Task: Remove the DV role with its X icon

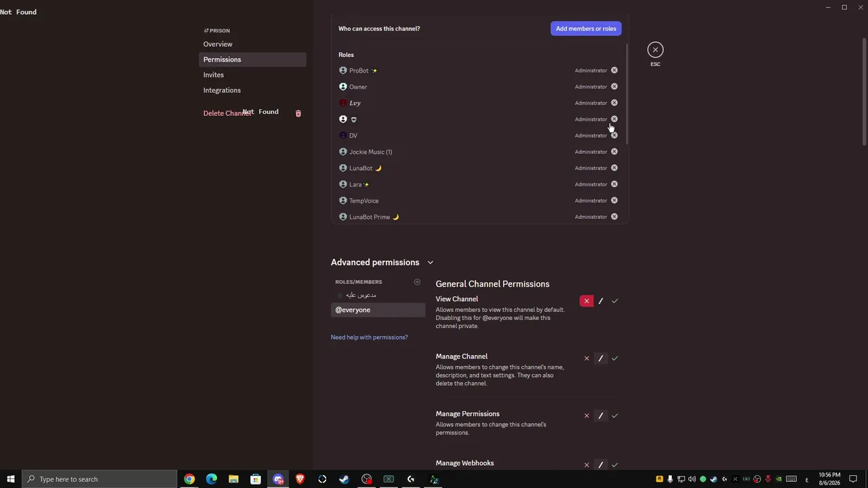Action: click(614, 136)
